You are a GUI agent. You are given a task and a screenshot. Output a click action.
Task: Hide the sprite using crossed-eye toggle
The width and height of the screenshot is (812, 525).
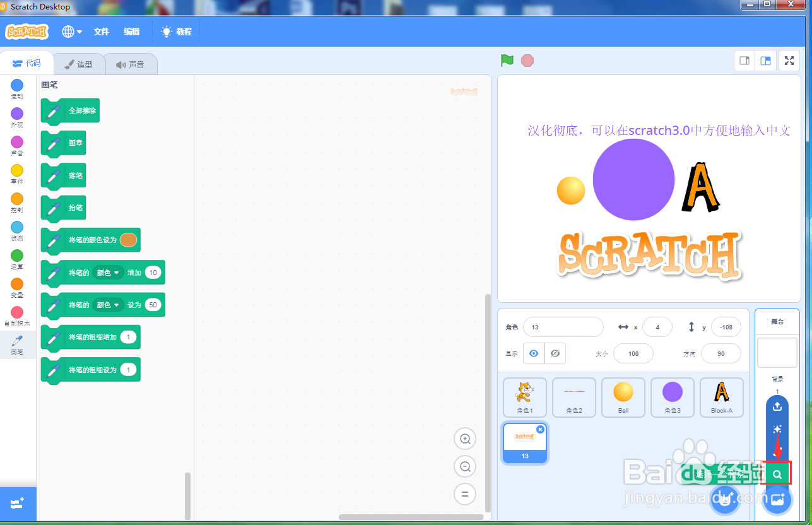tap(555, 353)
